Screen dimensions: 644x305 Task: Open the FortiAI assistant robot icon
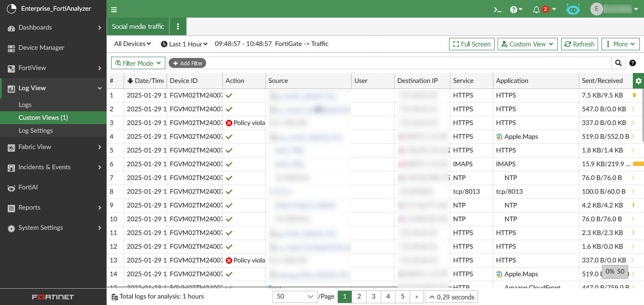coord(573,8)
